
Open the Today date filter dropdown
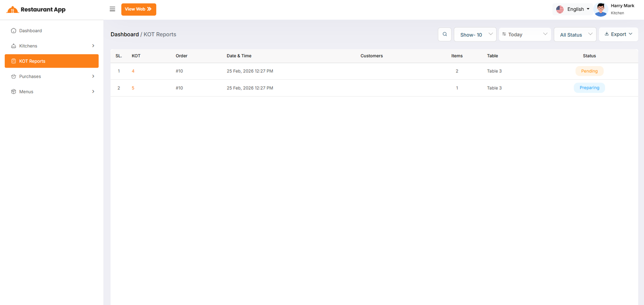[x=525, y=35]
